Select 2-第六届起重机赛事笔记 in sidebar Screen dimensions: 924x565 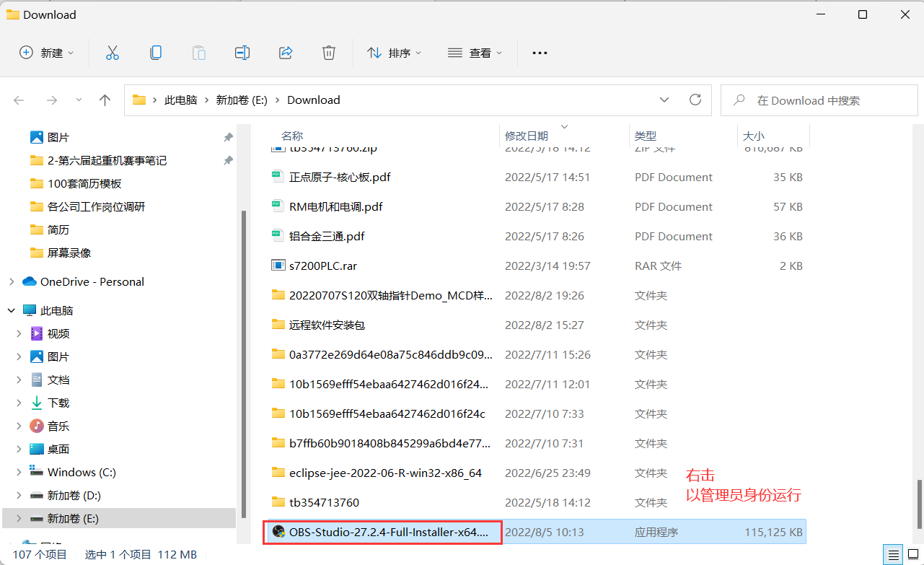click(x=107, y=160)
